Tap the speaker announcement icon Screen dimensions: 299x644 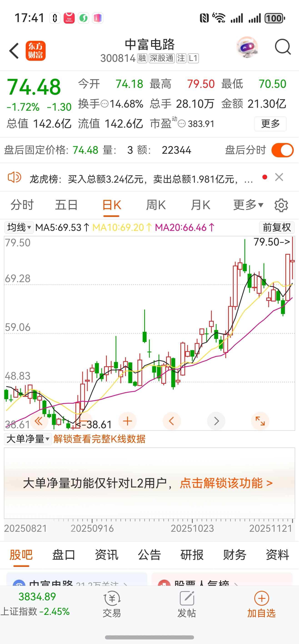click(x=14, y=178)
